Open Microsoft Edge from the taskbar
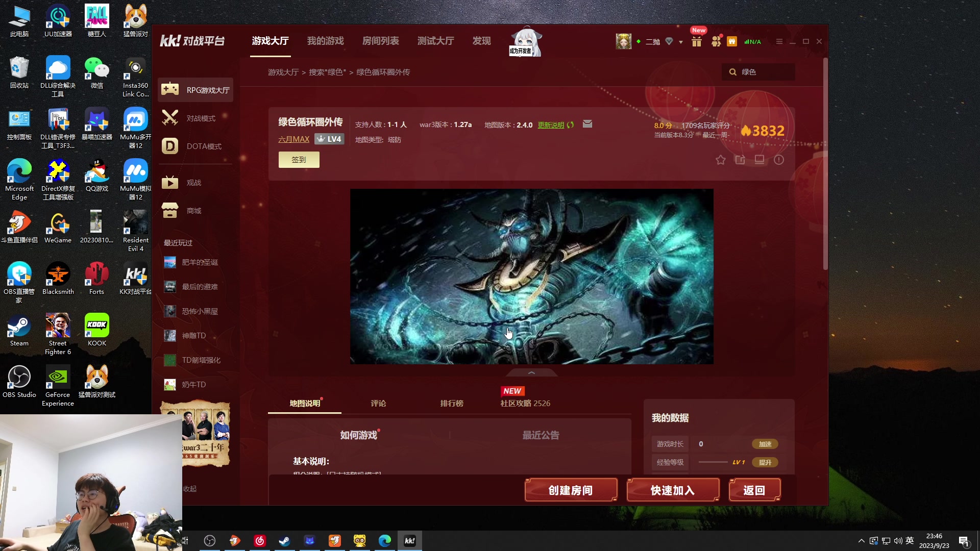Image resolution: width=980 pixels, height=551 pixels. [x=385, y=541]
